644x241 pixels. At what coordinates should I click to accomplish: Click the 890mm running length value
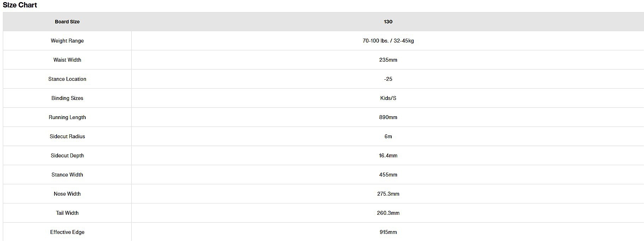point(388,117)
